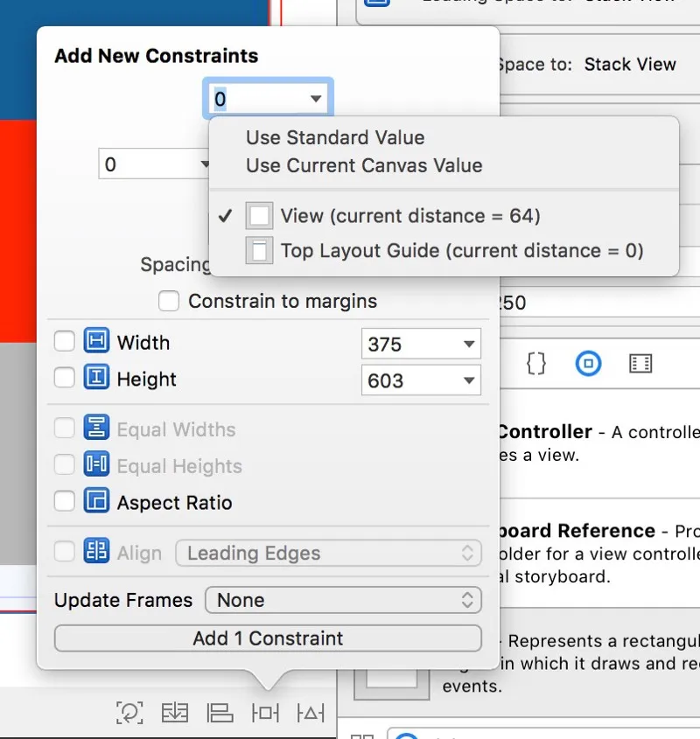Enable the Width constraint checkbox

[64, 342]
